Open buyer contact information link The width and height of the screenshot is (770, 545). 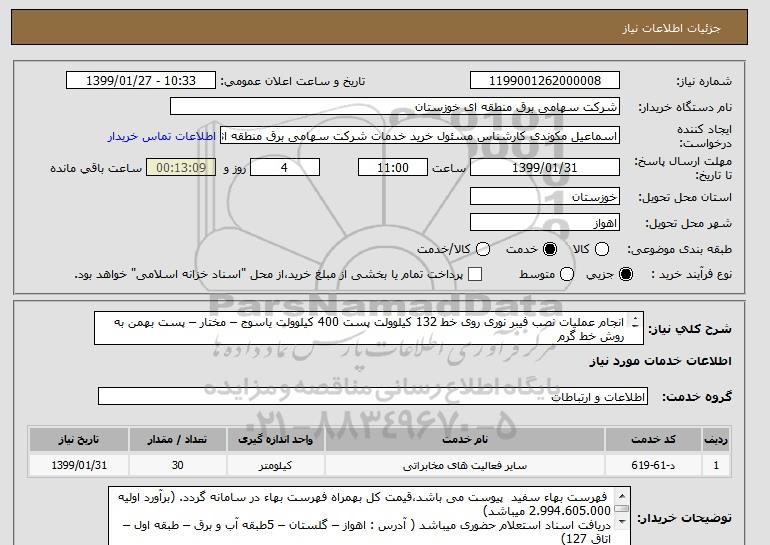(x=162, y=136)
